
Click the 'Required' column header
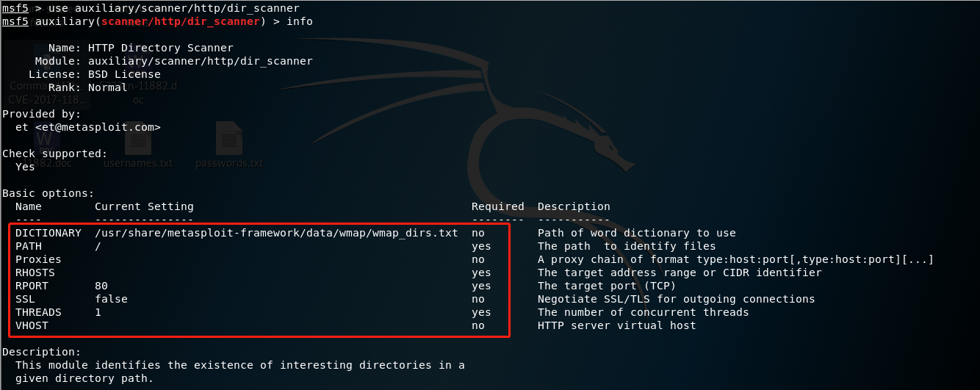[x=498, y=206]
